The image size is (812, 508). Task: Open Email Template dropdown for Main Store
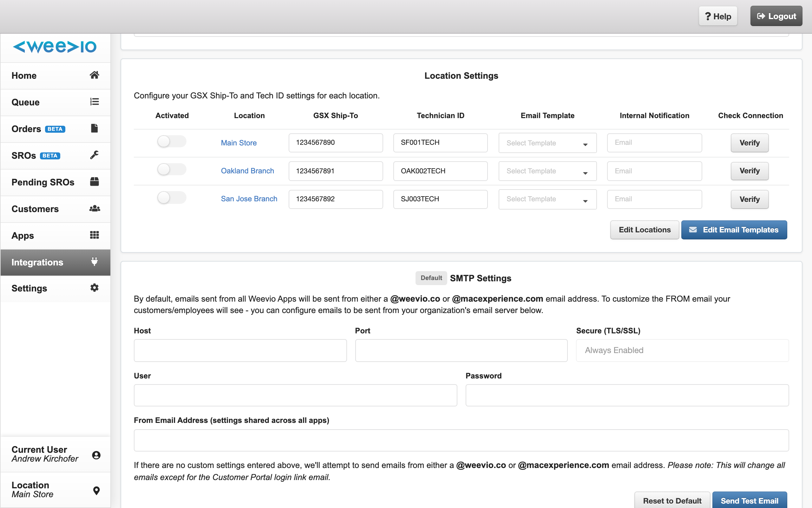tap(547, 143)
